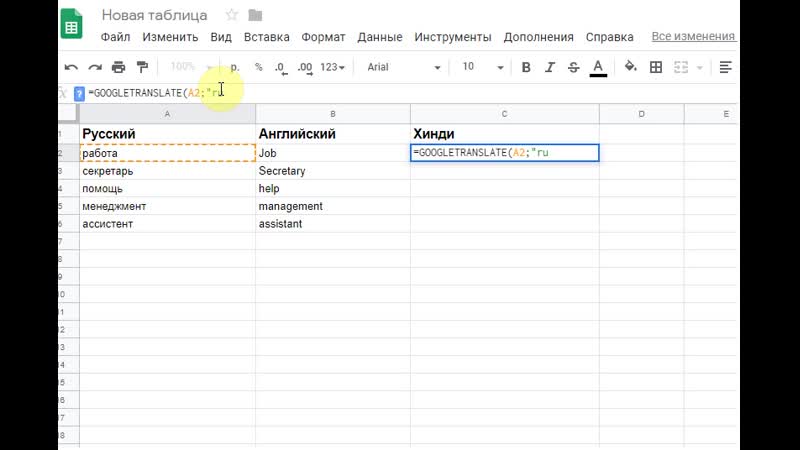Screen dimensions: 800x450
Task: Click the formula help question icon
Action: coord(79,94)
